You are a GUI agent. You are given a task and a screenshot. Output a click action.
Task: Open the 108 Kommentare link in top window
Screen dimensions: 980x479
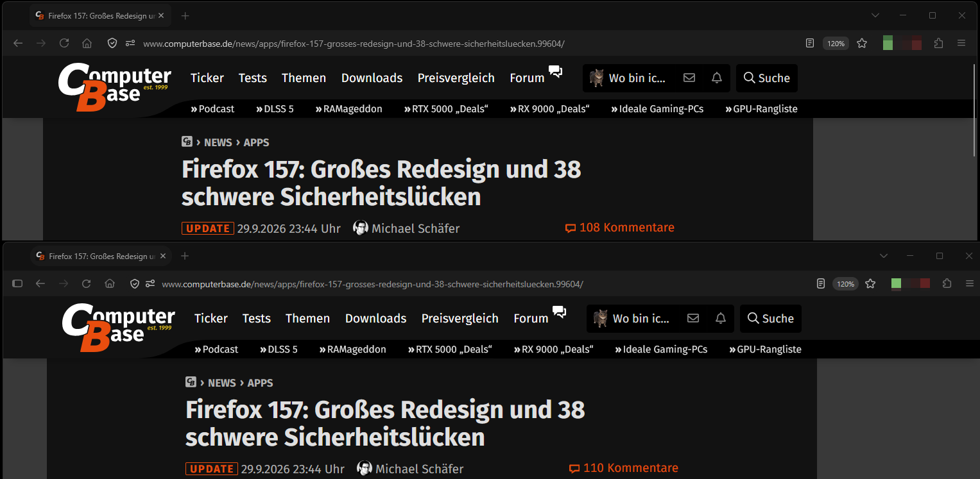pyautogui.click(x=619, y=228)
